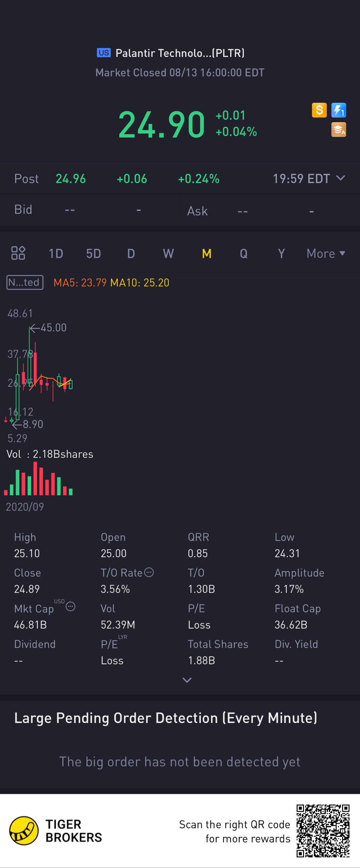Viewport: 360px width, 868px height.
Task: Open Large Pending Order Detection section
Action: pyautogui.click(x=166, y=718)
